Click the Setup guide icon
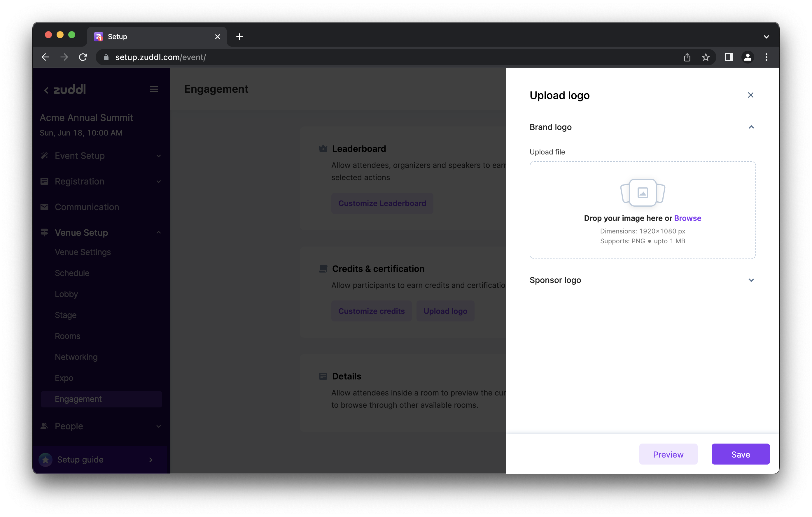Viewport: 812px width, 517px height. [46, 459]
